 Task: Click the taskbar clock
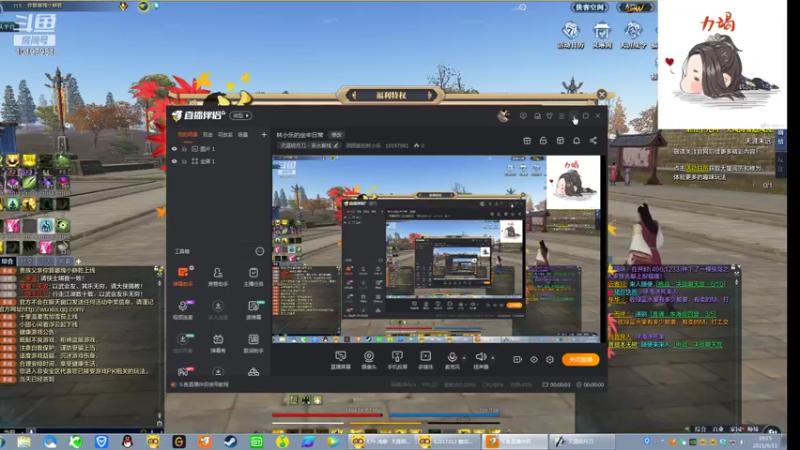tap(765, 441)
